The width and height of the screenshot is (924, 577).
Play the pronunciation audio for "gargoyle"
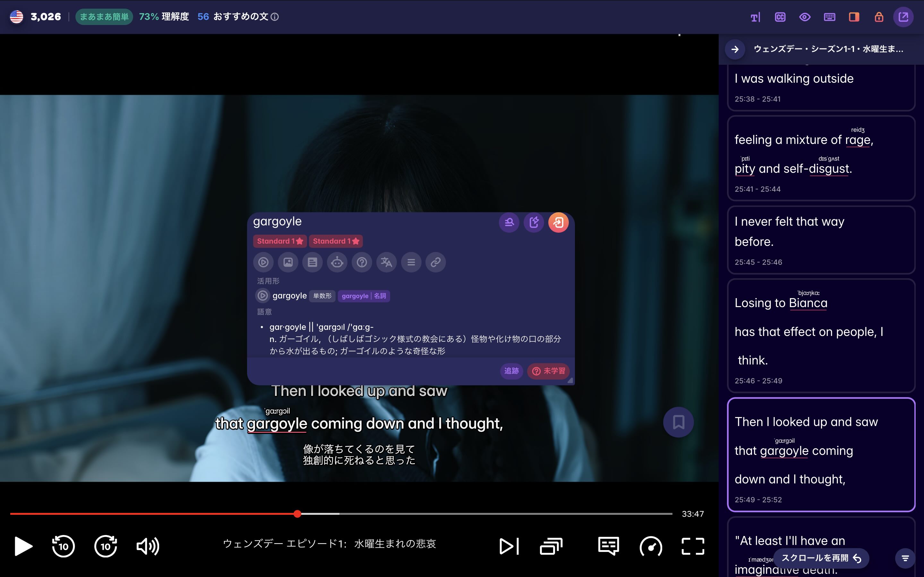(x=263, y=262)
